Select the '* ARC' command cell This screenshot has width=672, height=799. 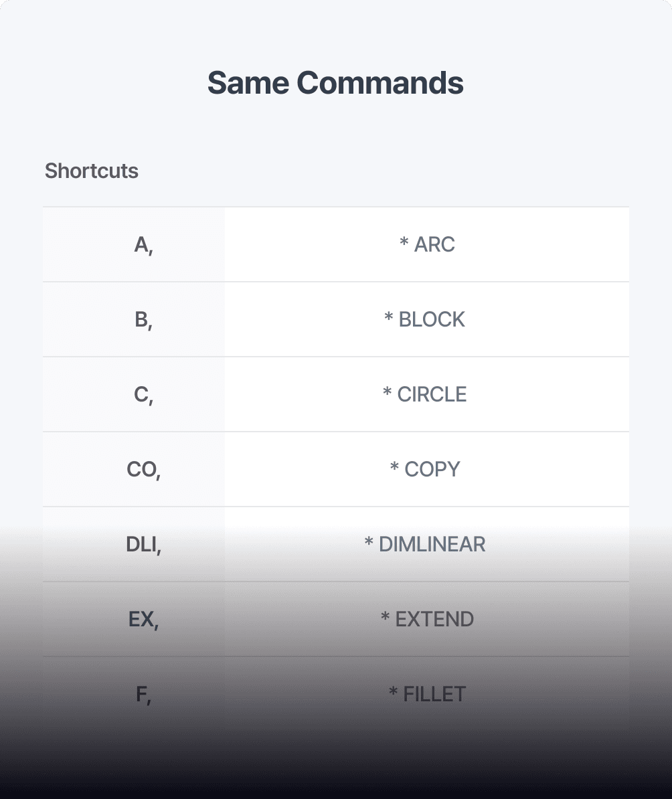[x=427, y=245]
